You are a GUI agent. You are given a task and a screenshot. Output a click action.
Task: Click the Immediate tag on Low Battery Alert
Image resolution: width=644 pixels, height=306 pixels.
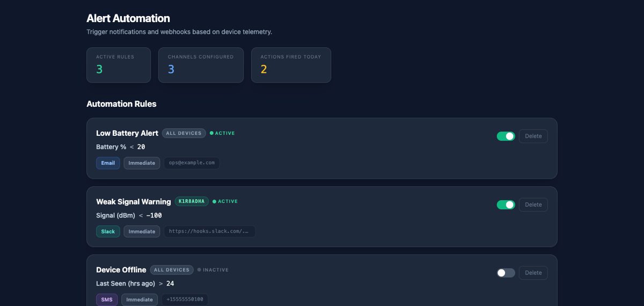click(142, 163)
